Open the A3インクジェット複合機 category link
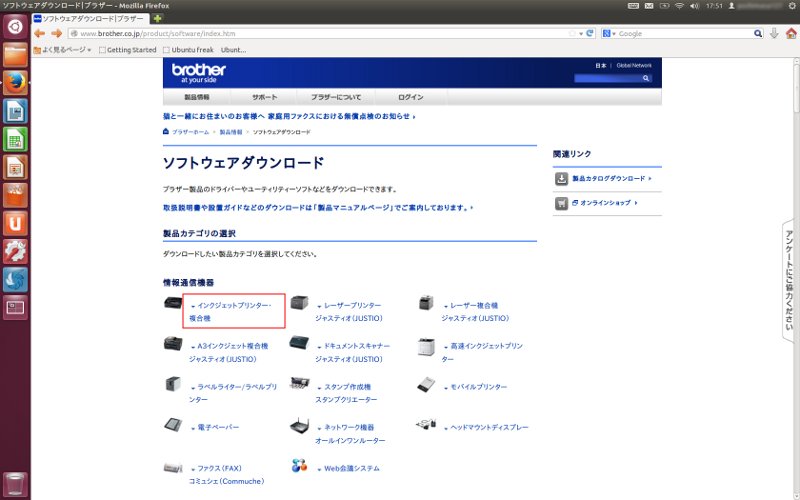Image resolution: width=800 pixels, height=500 pixels. (228, 353)
